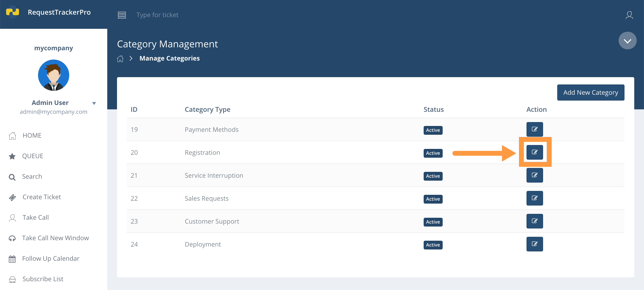Click the Add New Category button
Image resolution: width=644 pixels, height=290 pixels.
591,93
